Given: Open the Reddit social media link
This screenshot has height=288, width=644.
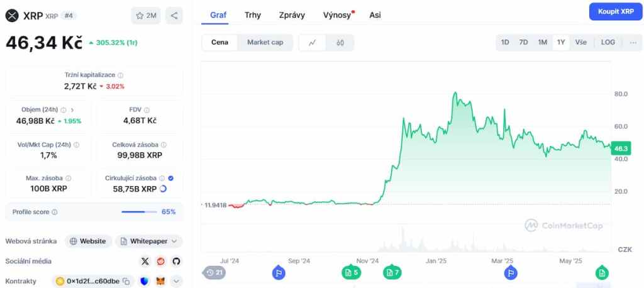Looking at the screenshot, I should coord(161,261).
